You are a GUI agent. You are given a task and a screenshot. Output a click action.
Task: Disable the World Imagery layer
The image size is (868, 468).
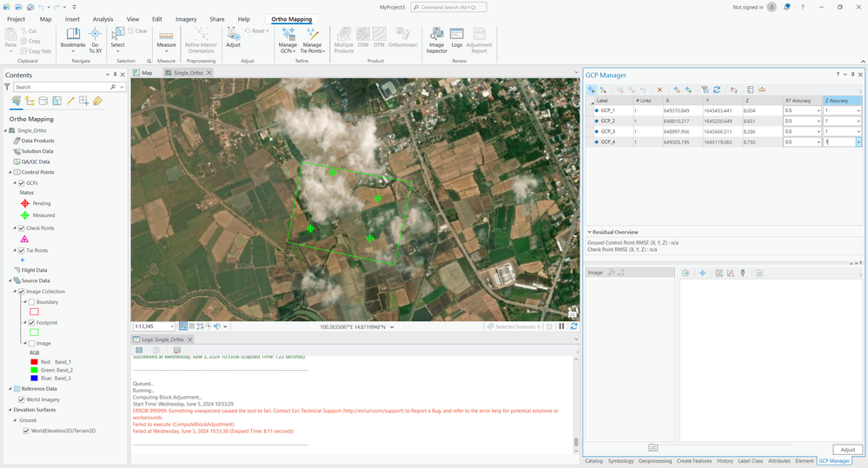coord(22,399)
